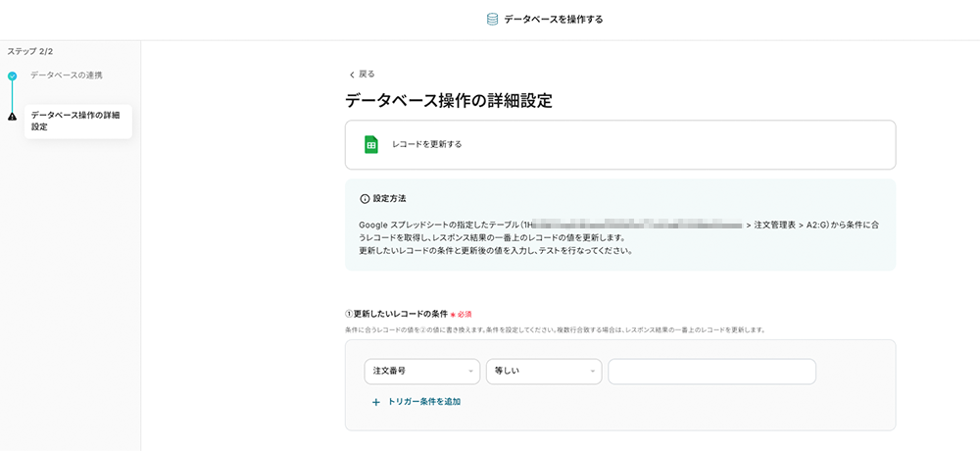Click the ステップ 2/2 progress label
The width and height of the screenshot is (980, 451).
[x=30, y=51]
